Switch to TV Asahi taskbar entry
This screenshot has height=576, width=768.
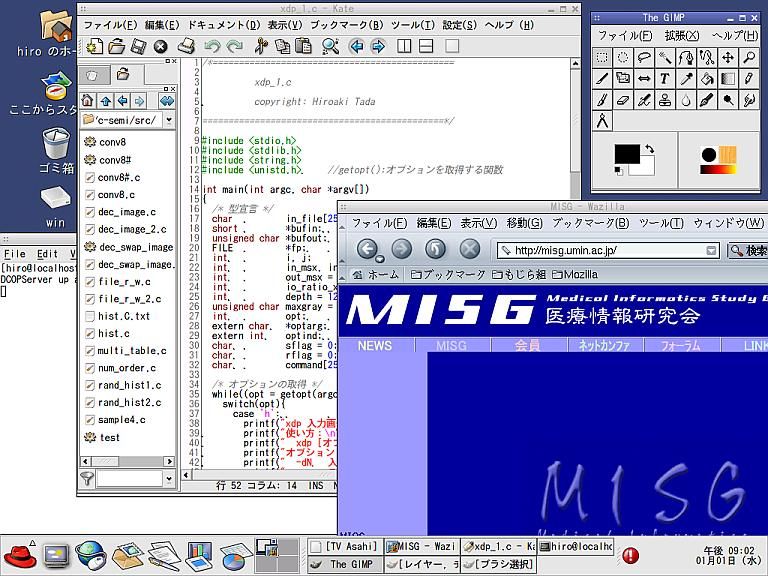[345, 547]
